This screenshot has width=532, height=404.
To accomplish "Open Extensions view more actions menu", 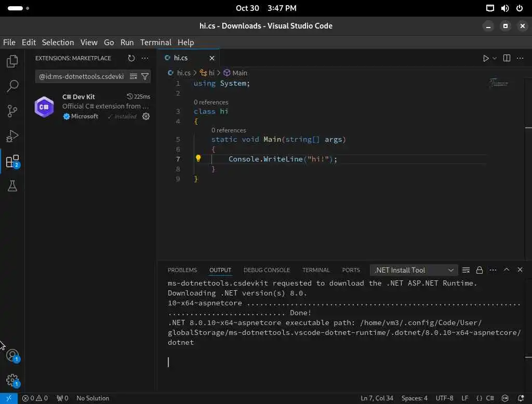I will (145, 58).
